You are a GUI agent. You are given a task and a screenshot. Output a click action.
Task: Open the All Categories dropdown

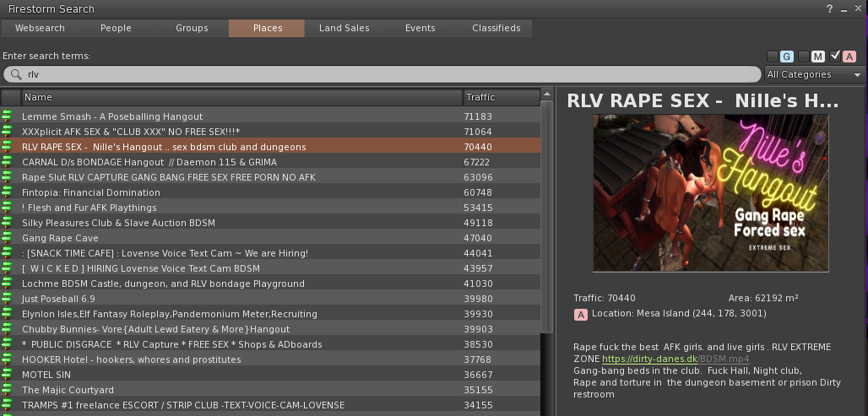click(x=814, y=75)
